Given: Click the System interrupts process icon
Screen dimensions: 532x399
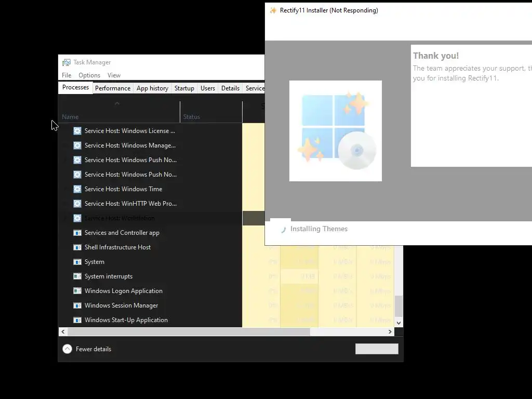Looking at the screenshot, I should point(77,276).
